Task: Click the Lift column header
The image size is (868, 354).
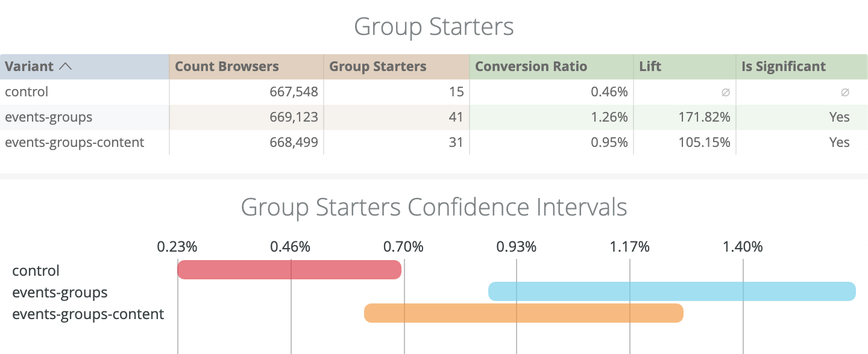Action: tap(650, 67)
